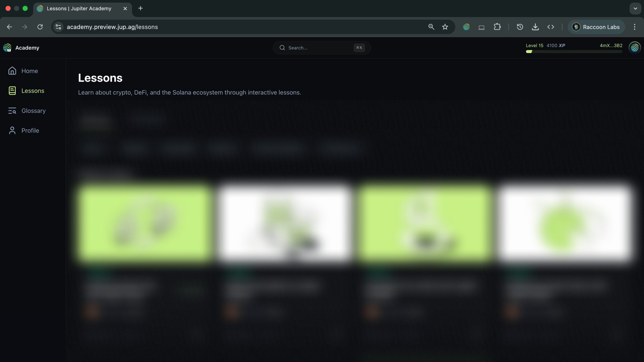
Task: Open browser downloads icon
Action: [x=535, y=27]
